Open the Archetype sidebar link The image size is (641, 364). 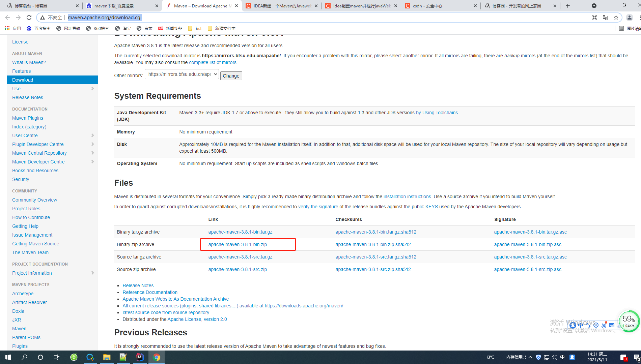pos(23,294)
